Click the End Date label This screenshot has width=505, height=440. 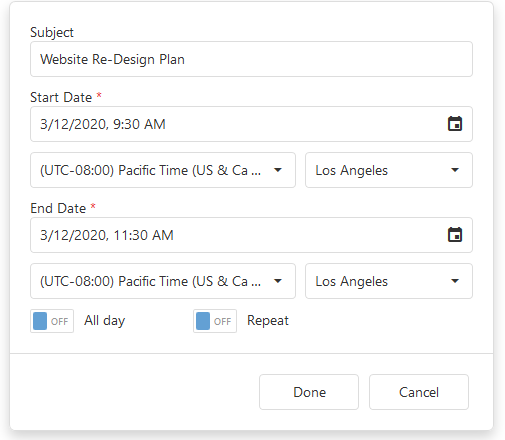(58, 208)
